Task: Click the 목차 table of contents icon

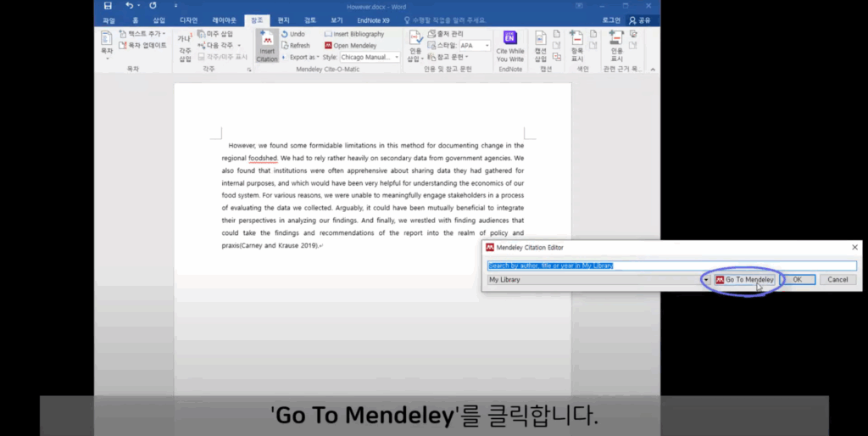Action: (x=106, y=45)
